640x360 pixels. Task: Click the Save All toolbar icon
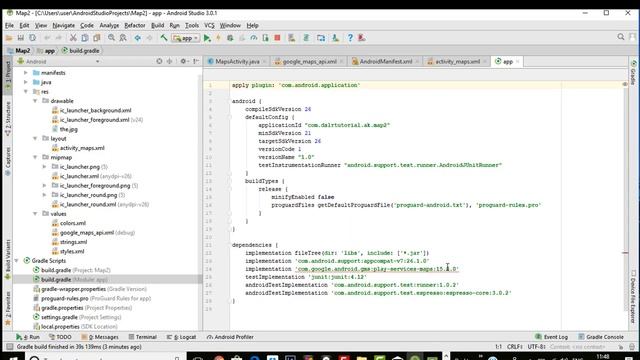[20, 38]
